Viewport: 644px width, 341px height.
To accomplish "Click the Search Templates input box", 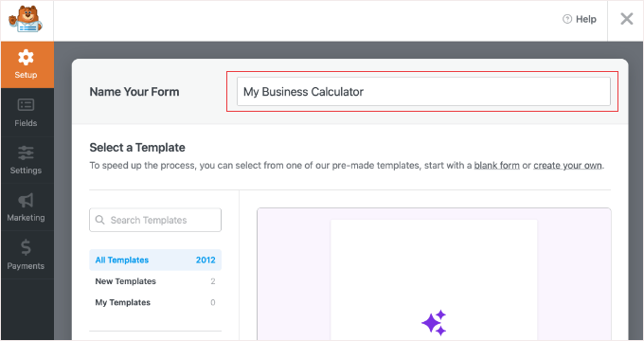I will pyautogui.click(x=155, y=220).
